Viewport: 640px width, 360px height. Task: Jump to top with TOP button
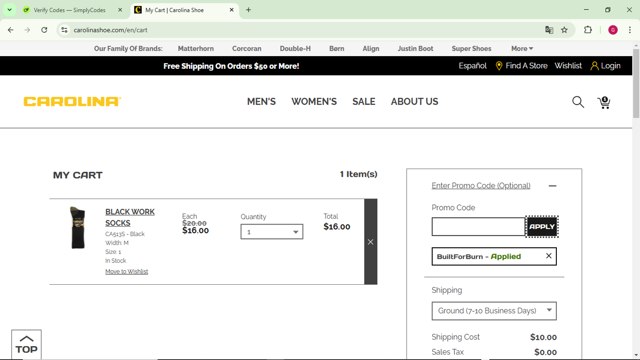tap(27, 344)
